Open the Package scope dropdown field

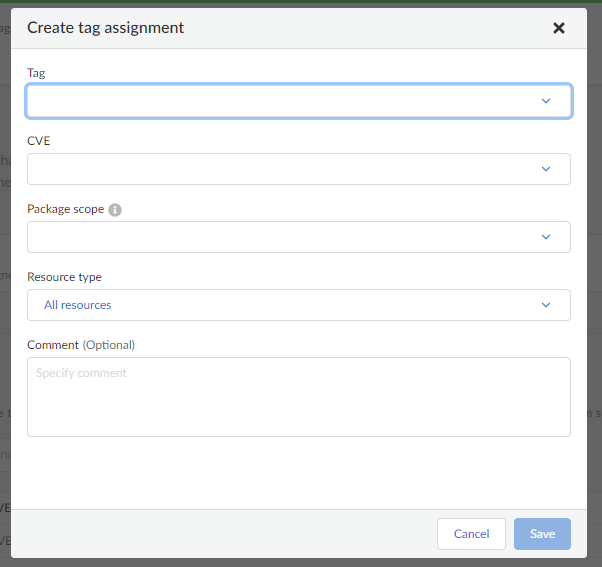299,237
